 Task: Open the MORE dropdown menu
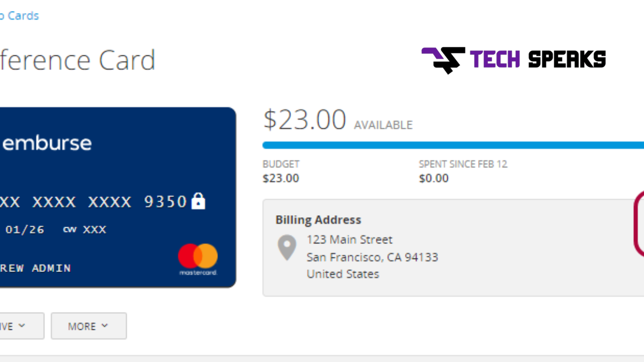pyautogui.click(x=89, y=326)
